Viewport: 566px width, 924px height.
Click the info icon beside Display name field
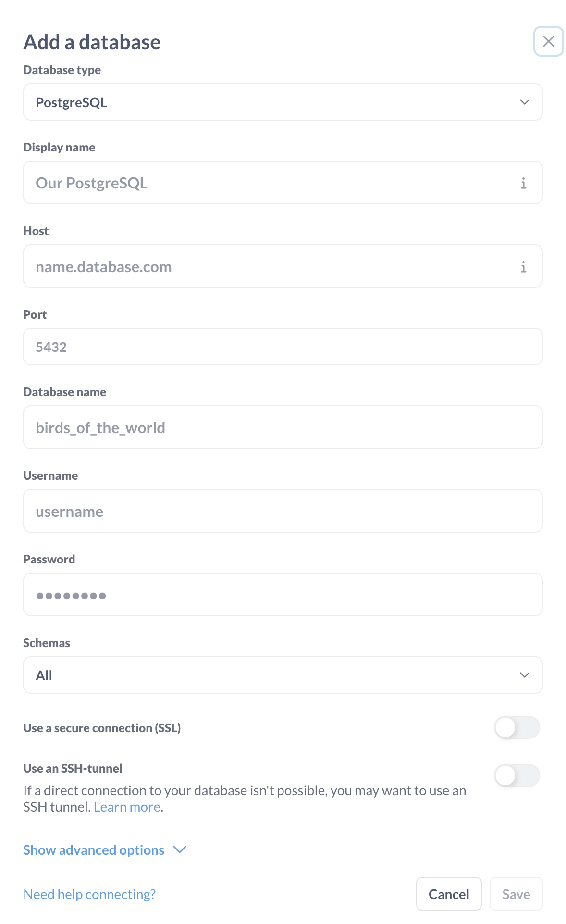click(x=524, y=183)
